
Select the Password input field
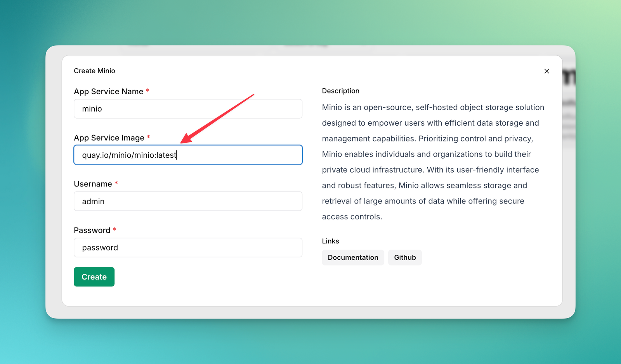(x=188, y=248)
